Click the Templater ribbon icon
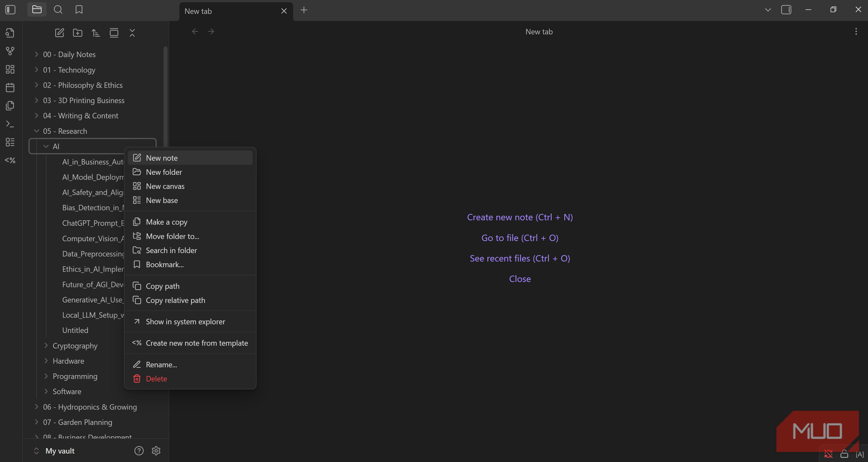Screen dimensions: 868x462 click(x=10, y=160)
